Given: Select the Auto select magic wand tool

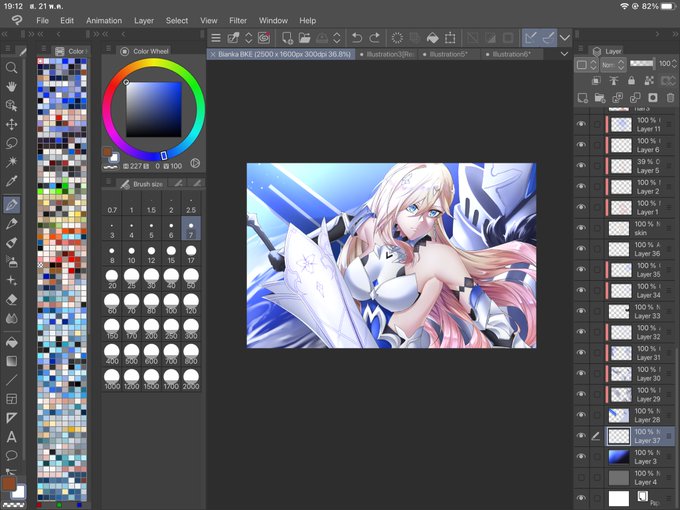Looking at the screenshot, I should (x=11, y=162).
